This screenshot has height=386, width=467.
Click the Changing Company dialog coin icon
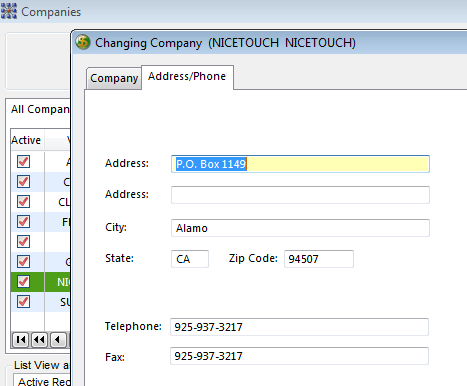(83, 42)
